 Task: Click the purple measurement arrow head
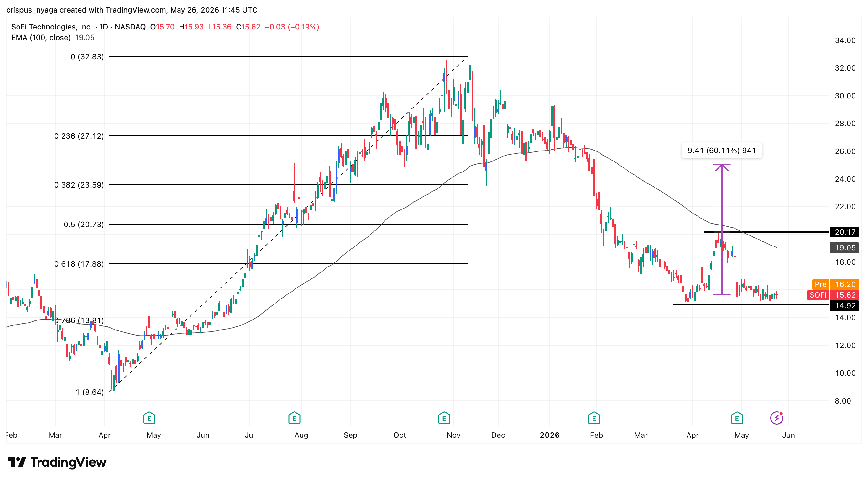point(722,167)
